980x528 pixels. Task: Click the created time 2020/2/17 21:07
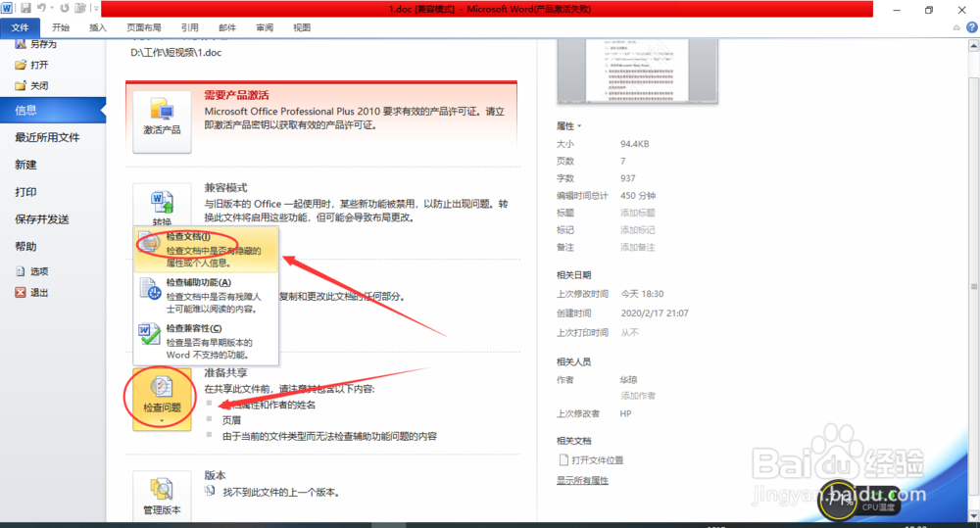[x=655, y=313]
